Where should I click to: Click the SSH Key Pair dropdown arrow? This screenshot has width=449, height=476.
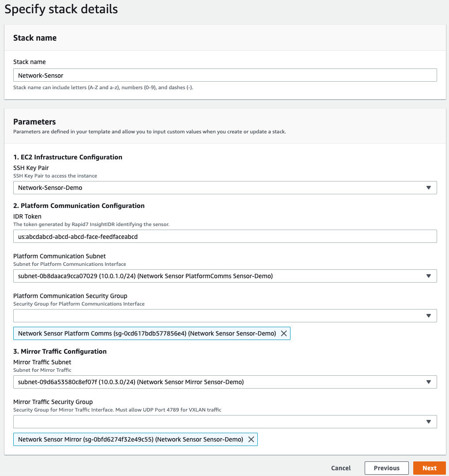[428, 188]
